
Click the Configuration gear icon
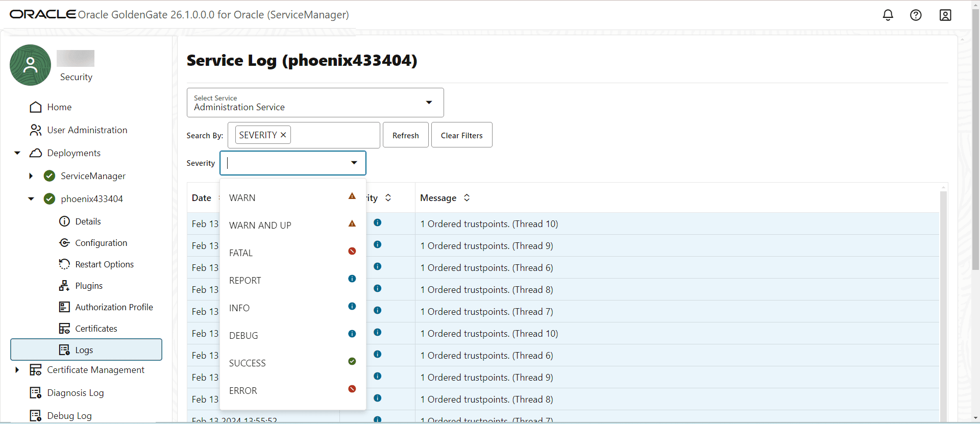coord(64,243)
